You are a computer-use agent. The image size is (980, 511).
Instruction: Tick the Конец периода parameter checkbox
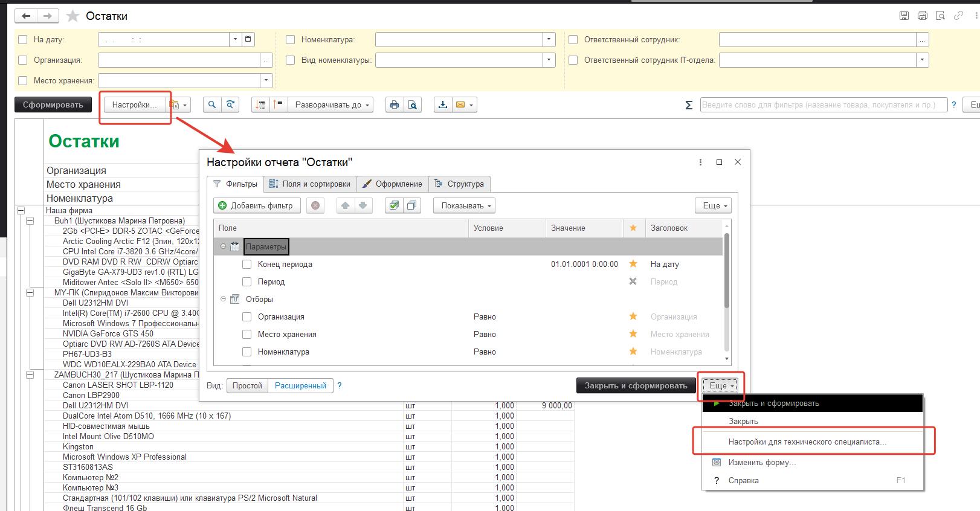(x=247, y=265)
